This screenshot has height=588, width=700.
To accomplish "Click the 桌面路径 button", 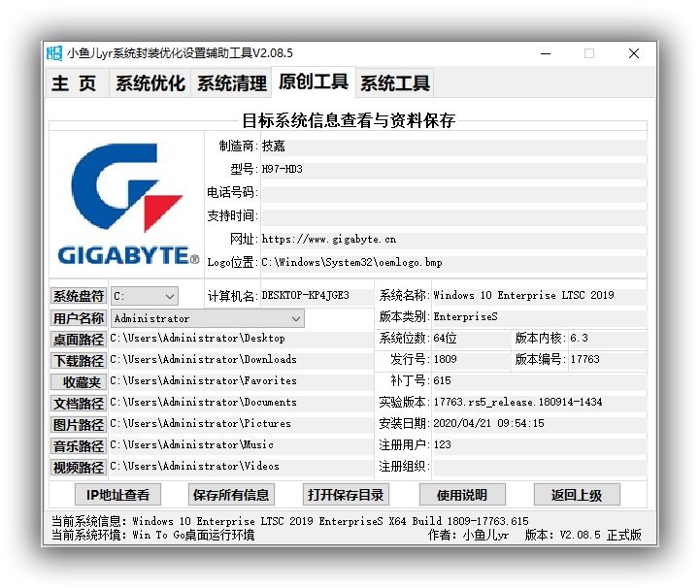I will coord(78,340).
